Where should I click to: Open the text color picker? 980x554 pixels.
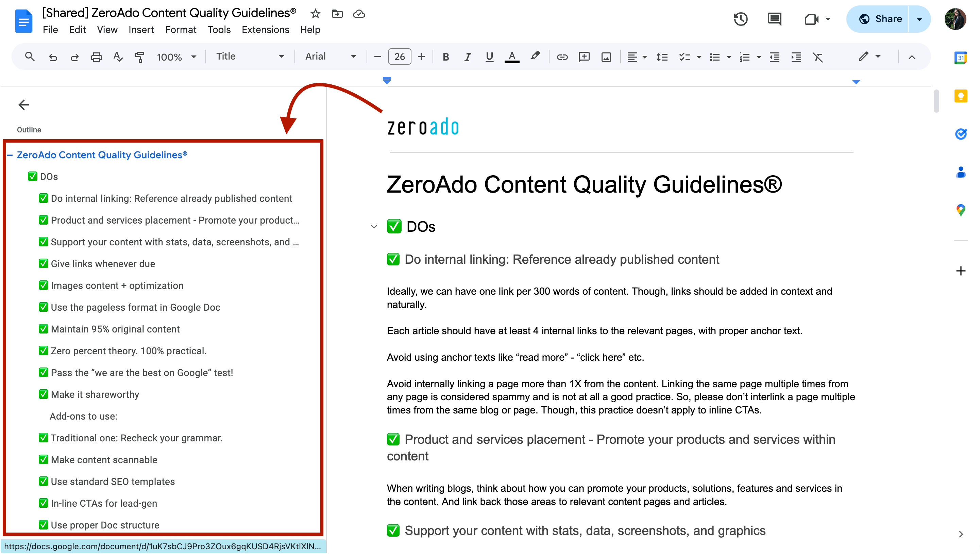(512, 57)
